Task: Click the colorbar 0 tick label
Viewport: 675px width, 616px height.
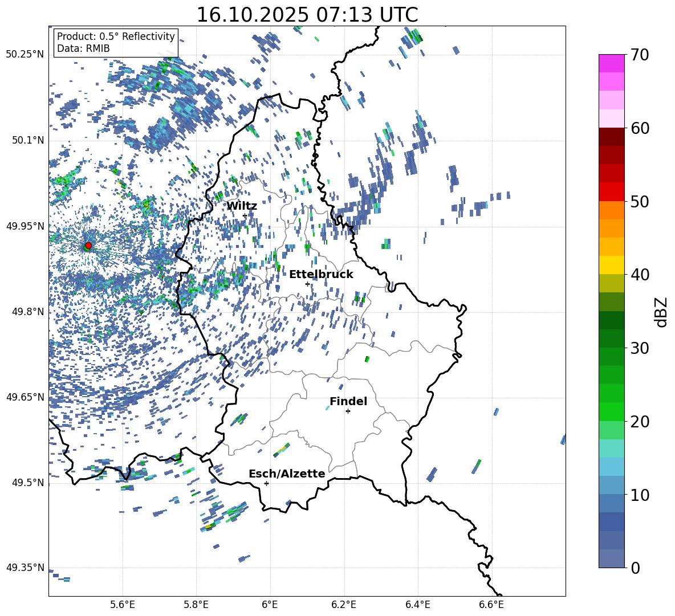Action: [635, 568]
